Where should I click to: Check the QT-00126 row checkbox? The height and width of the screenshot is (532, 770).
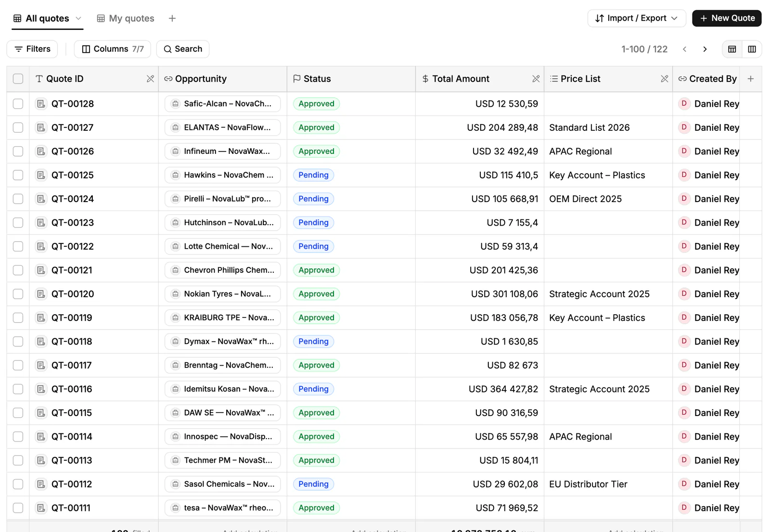(x=18, y=152)
